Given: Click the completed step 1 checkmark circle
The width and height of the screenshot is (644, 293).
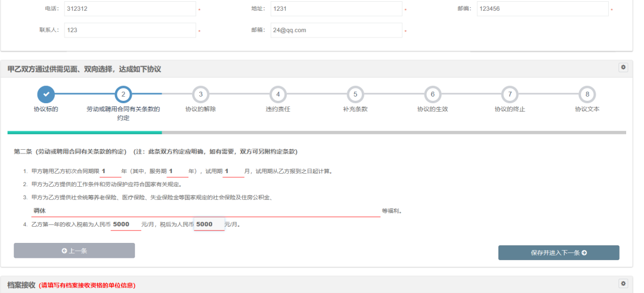Looking at the screenshot, I should [46, 94].
